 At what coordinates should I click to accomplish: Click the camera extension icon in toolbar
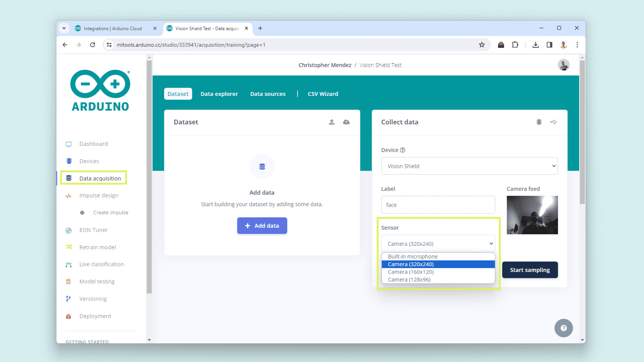tap(501, 45)
